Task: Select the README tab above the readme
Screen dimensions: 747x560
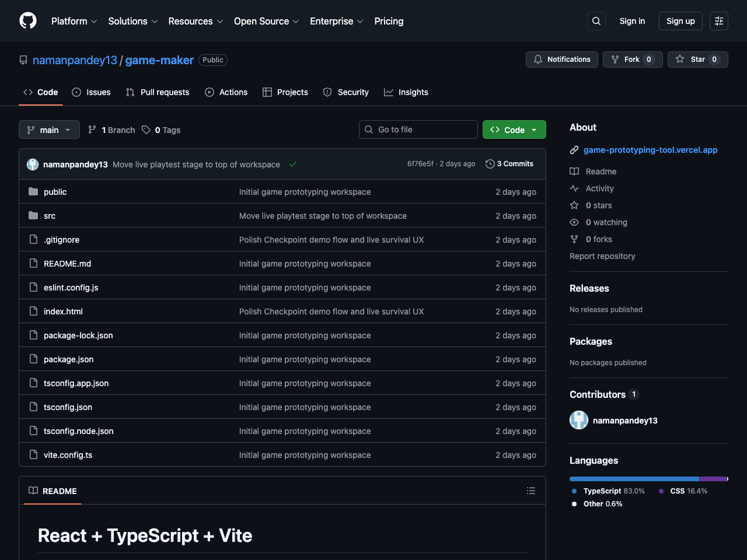Action: pos(53,491)
